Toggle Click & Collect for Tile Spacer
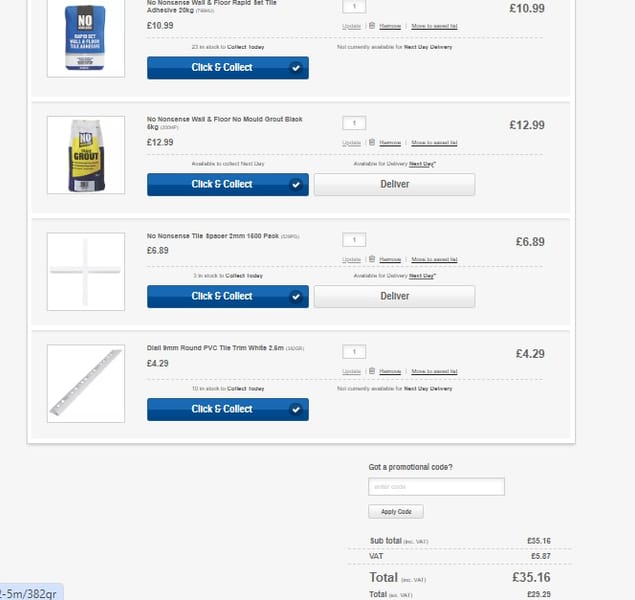The height and width of the screenshot is (600, 635). pyautogui.click(x=228, y=296)
